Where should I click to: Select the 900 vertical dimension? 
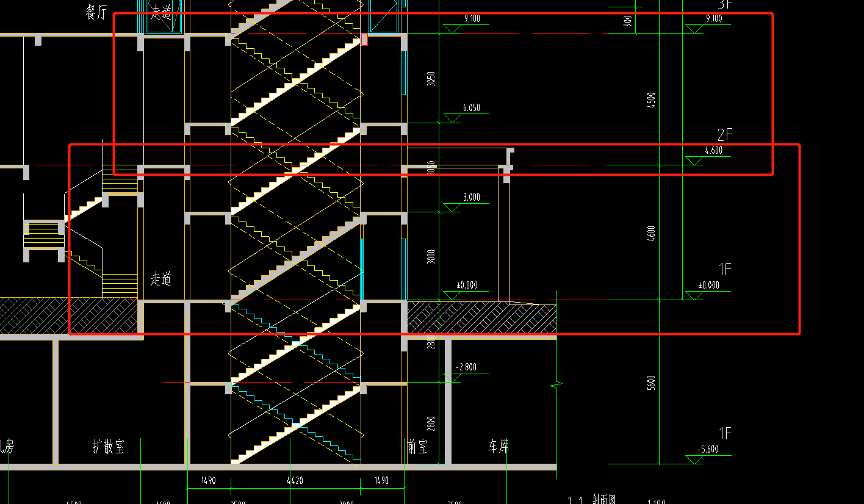pos(628,21)
